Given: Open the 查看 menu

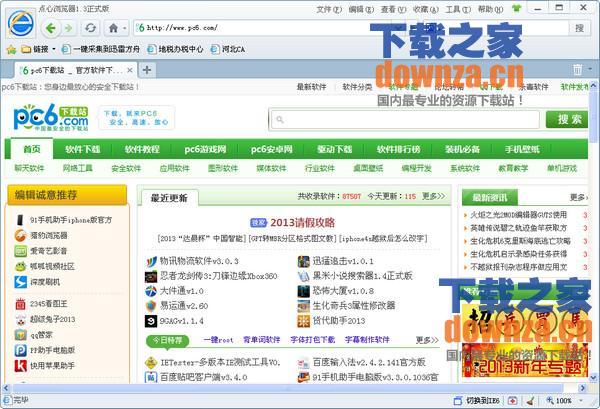Looking at the screenshot, I should pyautogui.click(x=393, y=9).
